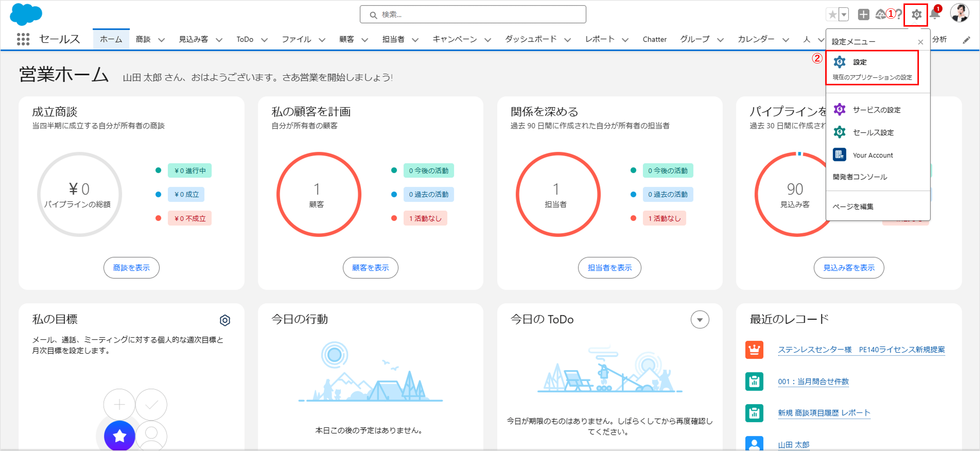The image size is (980, 451).
Task: Click the purple star goal icon
Action: click(x=119, y=436)
